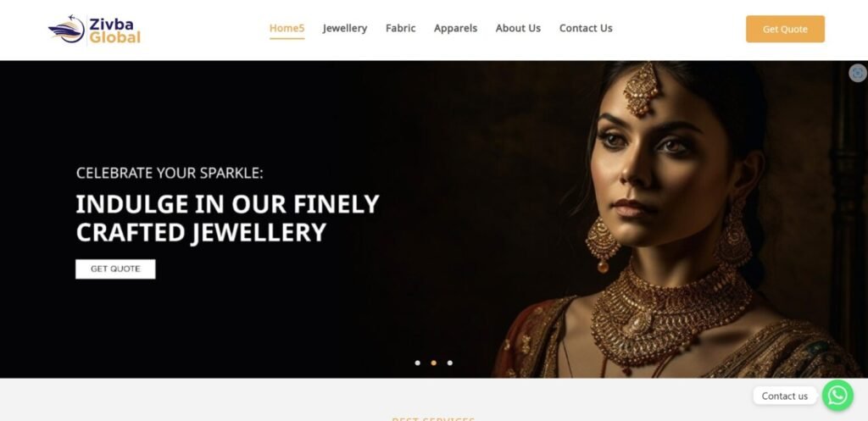Image resolution: width=868 pixels, height=421 pixels.
Task: Jump to third slide using right dot
Action: 449,363
